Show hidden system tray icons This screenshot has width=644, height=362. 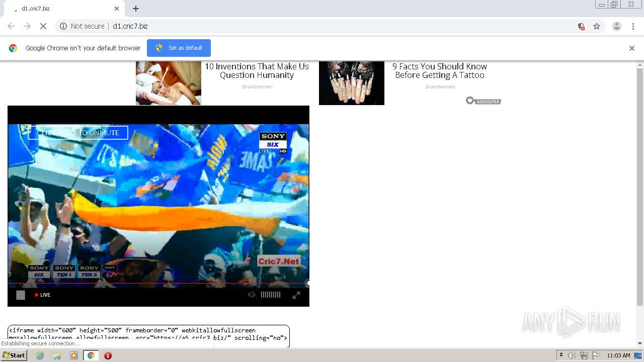click(x=561, y=355)
